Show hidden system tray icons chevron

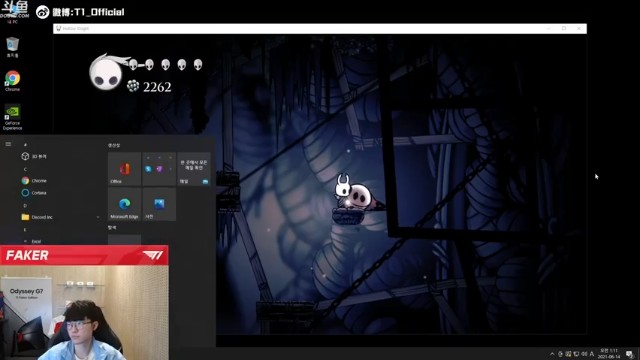(x=552, y=354)
